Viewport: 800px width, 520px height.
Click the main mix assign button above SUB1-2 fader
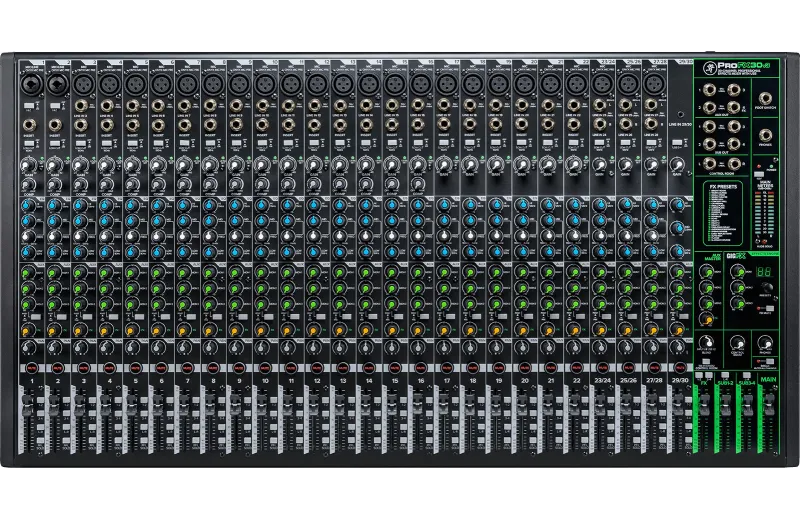click(x=725, y=376)
